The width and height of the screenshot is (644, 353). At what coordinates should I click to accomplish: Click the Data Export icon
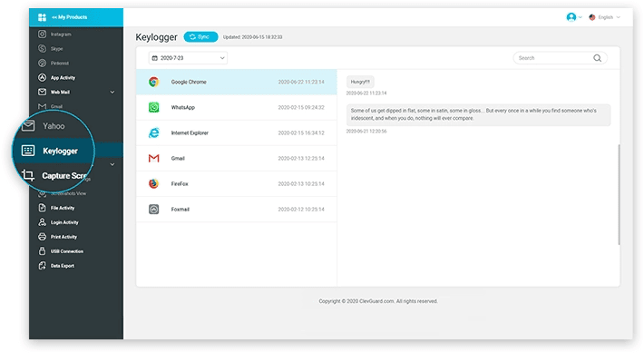(x=42, y=266)
